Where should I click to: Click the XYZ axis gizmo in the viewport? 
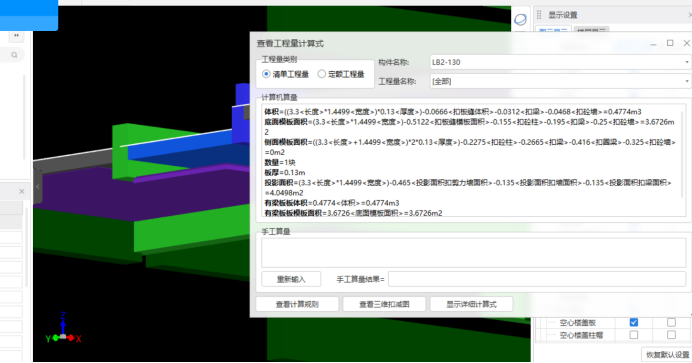click(x=63, y=329)
